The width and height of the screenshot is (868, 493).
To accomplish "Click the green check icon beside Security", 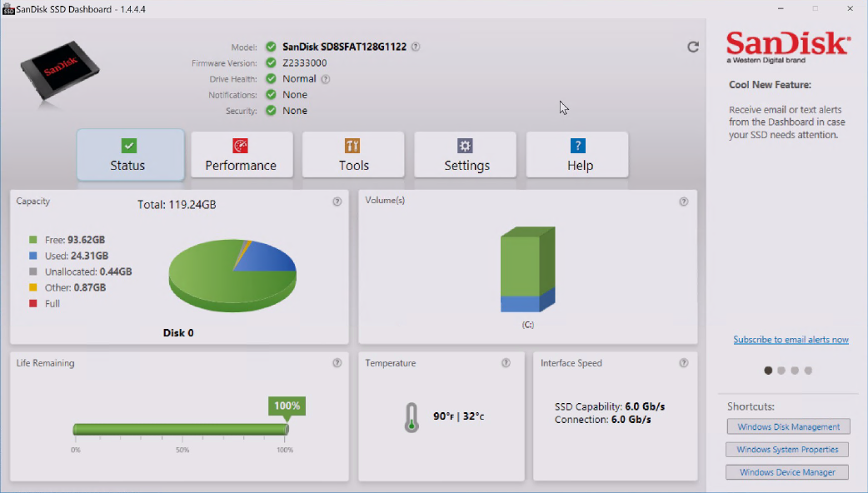I will pyautogui.click(x=271, y=111).
